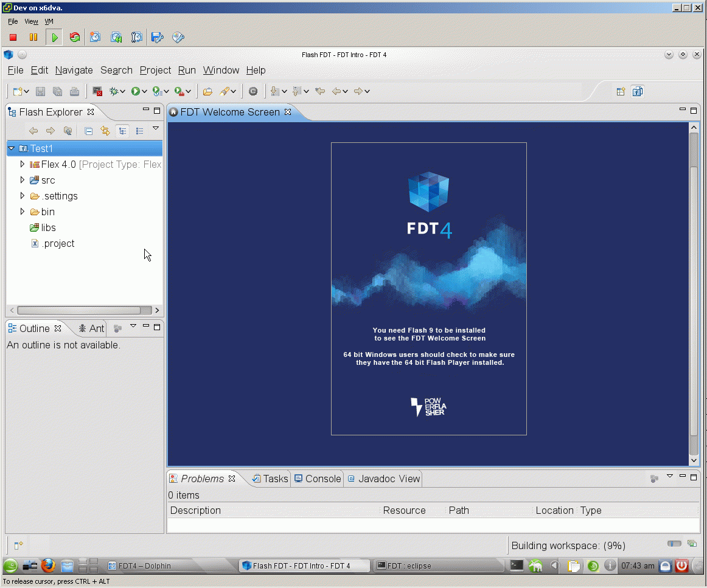Click Welcome Screen vertical scrollbar down arrow
This screenshot has height=588, width=707.
(x=694, y=460)
